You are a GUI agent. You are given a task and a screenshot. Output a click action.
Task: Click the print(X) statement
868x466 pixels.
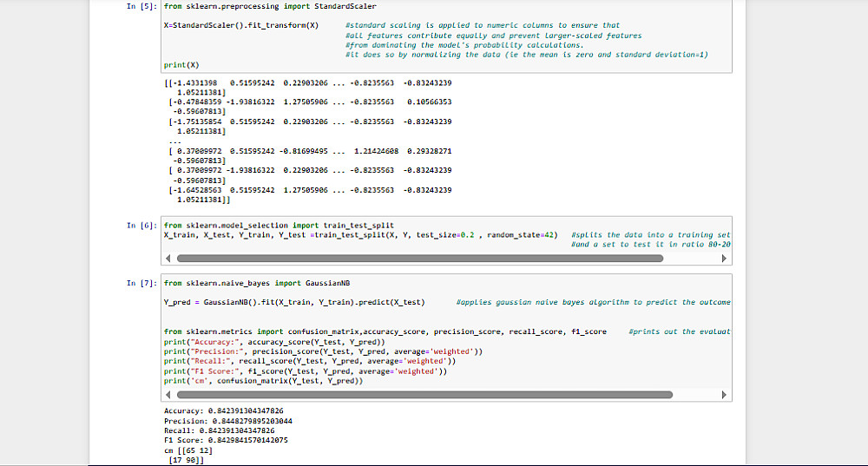pos(181,65)
